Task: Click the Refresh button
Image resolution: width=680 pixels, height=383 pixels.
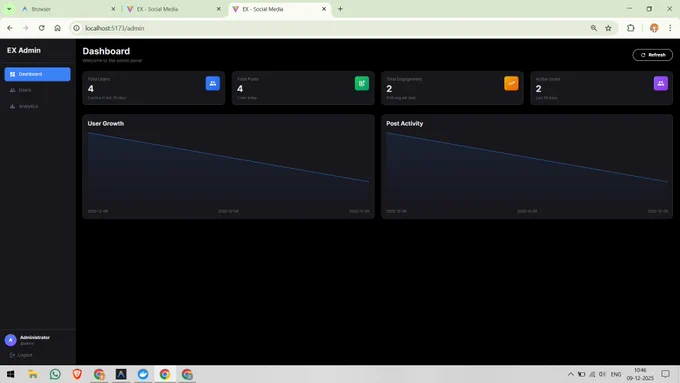Action: 653,55
